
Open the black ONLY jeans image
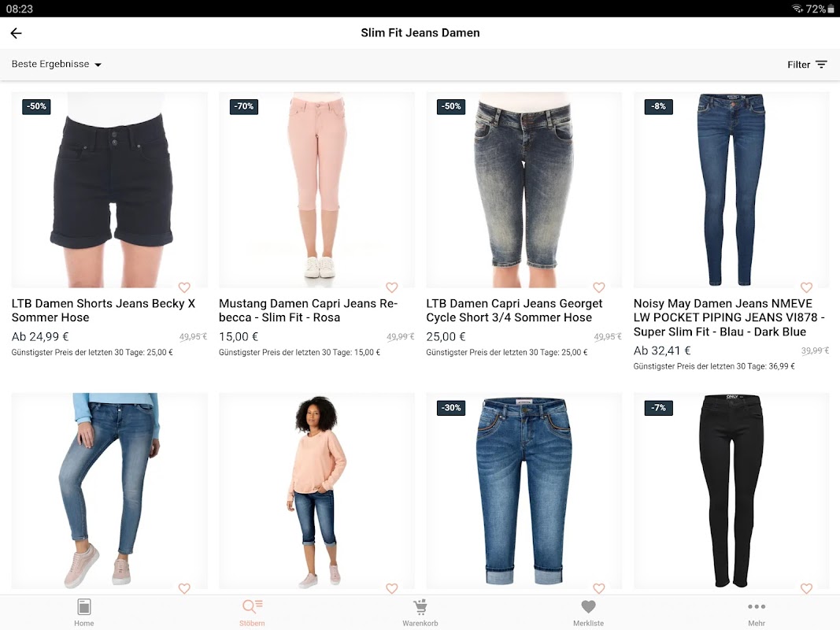tap(731, 491)
